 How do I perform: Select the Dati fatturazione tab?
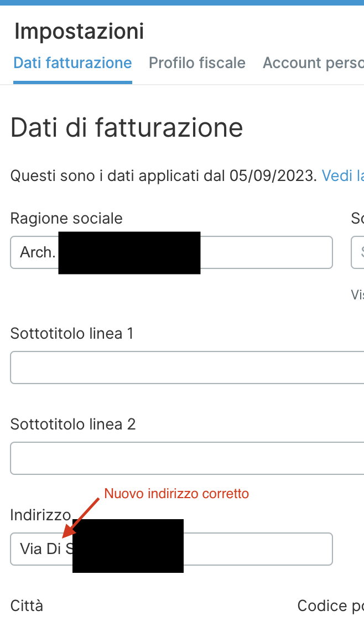point(72,63)
